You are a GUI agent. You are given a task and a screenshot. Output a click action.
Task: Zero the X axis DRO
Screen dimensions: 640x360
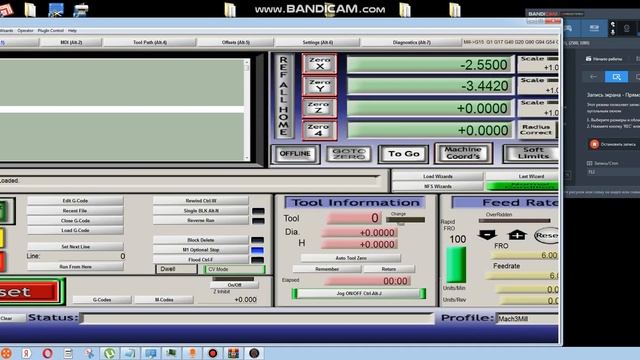click(319, 63)
